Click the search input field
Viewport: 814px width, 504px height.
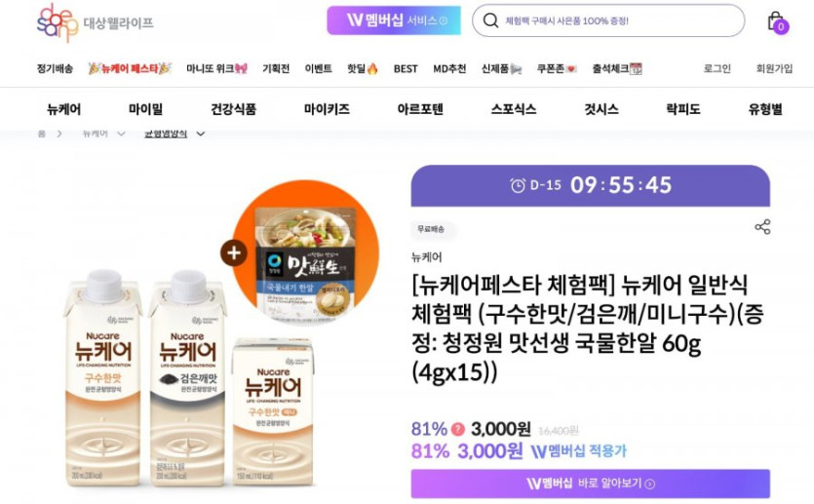(x=608, y=20)
